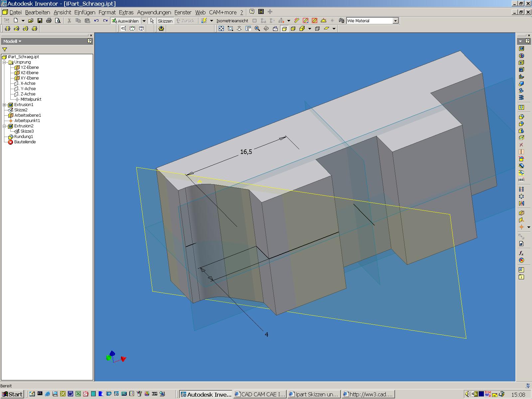This screenshot has width=532, height=399.
Task: Toggle shaded display mode button
Action: pos(284,29)
